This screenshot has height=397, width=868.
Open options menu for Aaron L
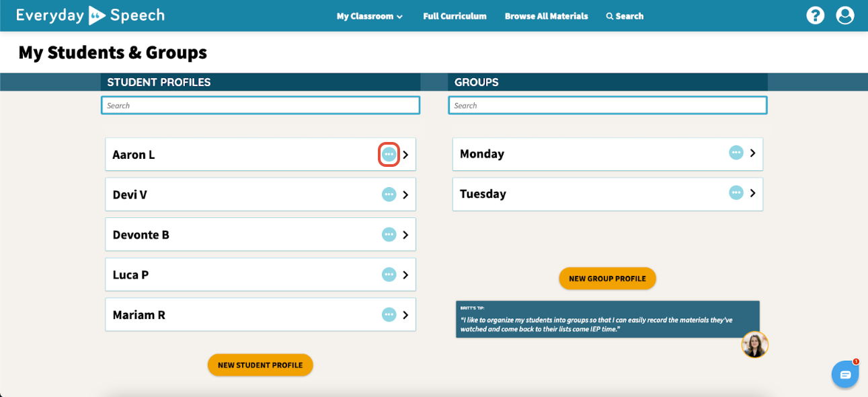coord(389,155)
